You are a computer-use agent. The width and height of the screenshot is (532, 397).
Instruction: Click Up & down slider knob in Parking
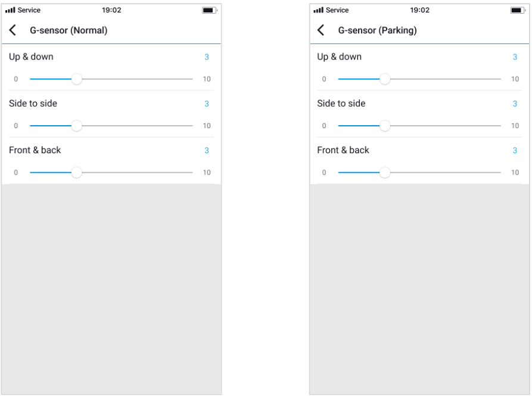[385, 79]
